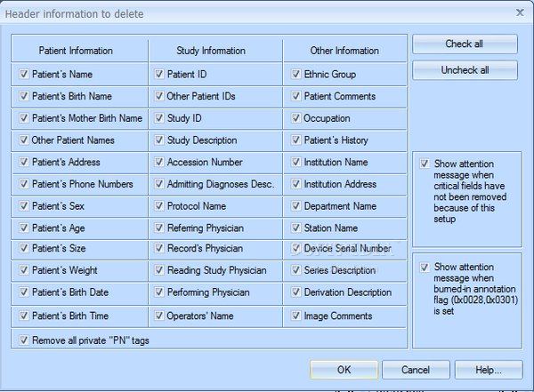Uncheck the Study Description option
Viewport: 534px width, 392px height.
tap(159, 140)
